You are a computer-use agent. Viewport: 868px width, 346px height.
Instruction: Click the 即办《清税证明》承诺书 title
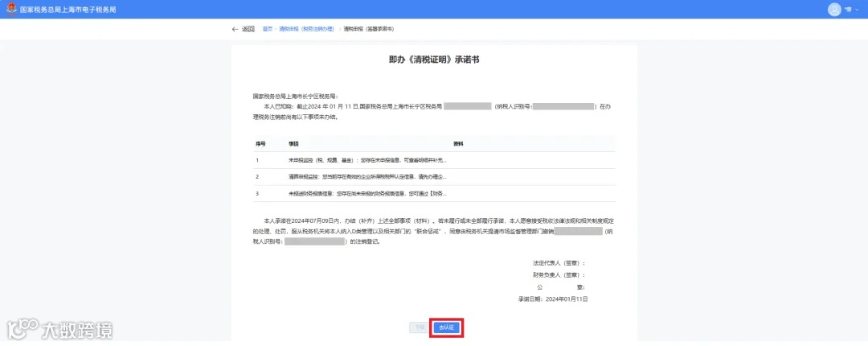pyautogui.click(x=434, y=60)
